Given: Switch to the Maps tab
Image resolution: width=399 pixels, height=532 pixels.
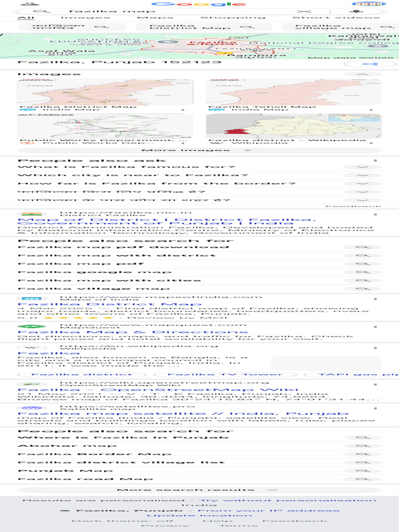Looking at the screenshot, I should click(155, 17).
